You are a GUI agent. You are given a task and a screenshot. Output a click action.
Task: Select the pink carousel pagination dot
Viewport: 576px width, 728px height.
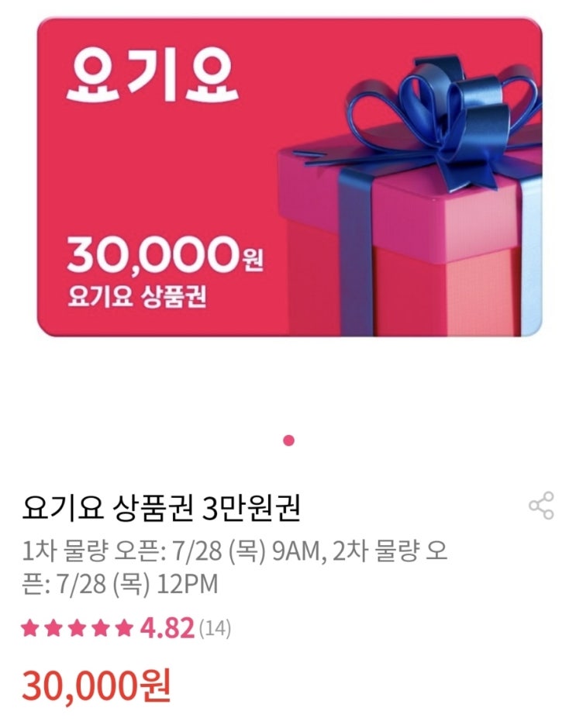288,440
